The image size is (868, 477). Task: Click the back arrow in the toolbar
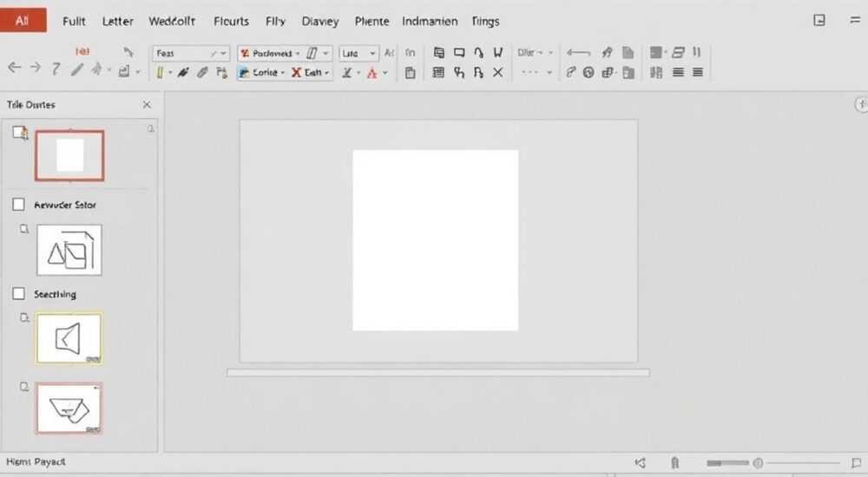[x=15, y=68]
